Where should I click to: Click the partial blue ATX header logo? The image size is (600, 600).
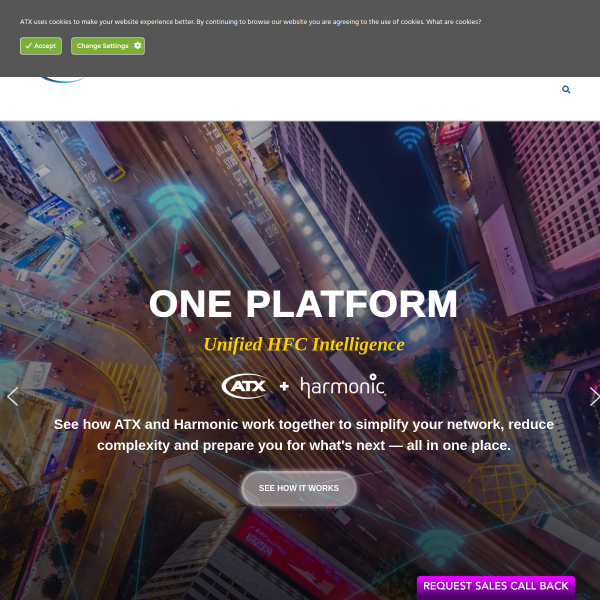[x=63, y=80]
